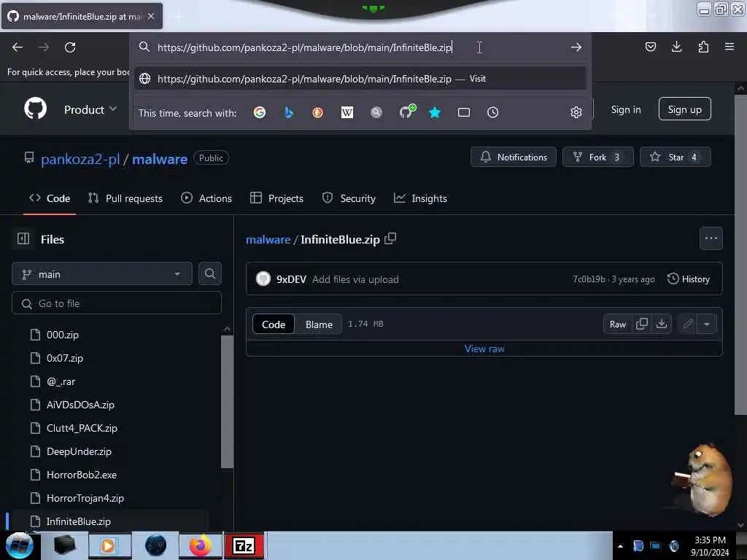Open the commit History link
Viewport: 747px width, 560px height.
(689, 279)
